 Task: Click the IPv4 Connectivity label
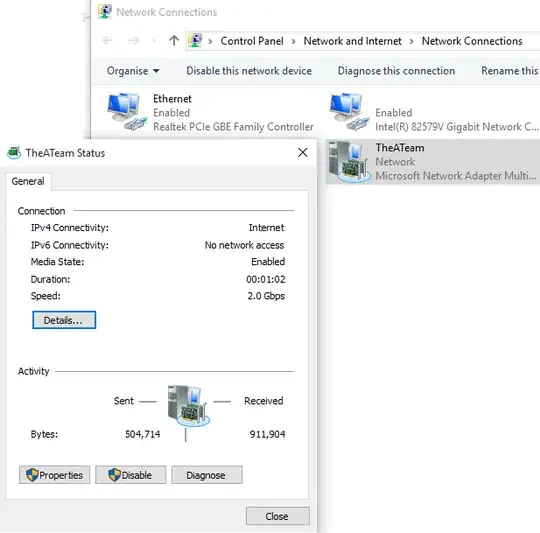click(70, 228)
